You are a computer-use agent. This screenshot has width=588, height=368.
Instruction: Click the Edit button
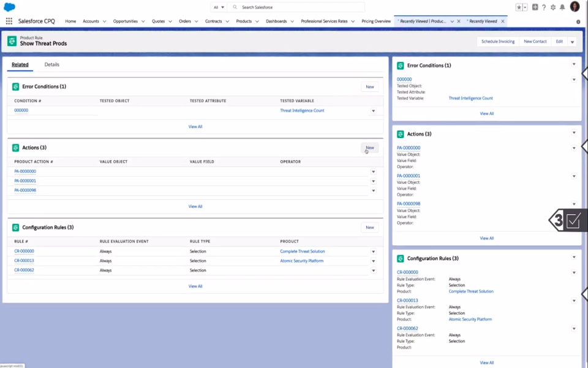(559, 42)
